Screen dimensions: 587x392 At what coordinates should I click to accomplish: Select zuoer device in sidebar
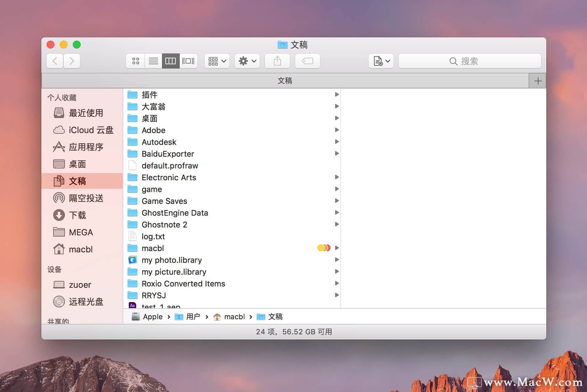[82, 285]
